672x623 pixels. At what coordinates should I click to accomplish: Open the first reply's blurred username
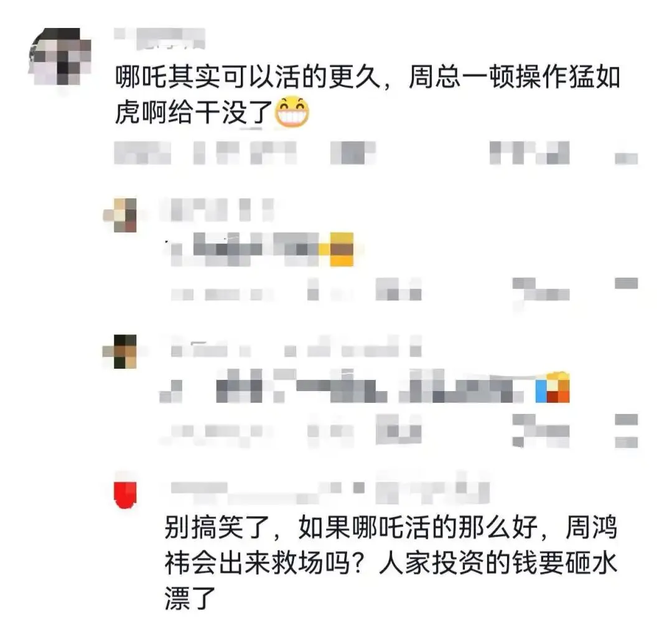[x=217, y=210]
